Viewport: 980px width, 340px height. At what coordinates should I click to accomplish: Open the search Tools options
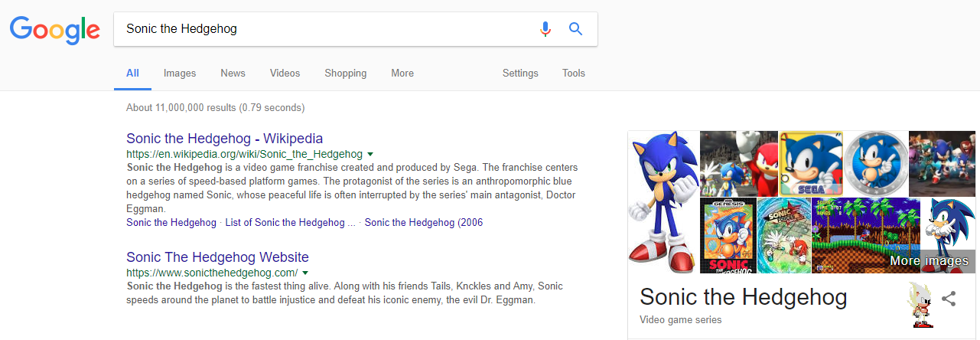coord(573,74)
